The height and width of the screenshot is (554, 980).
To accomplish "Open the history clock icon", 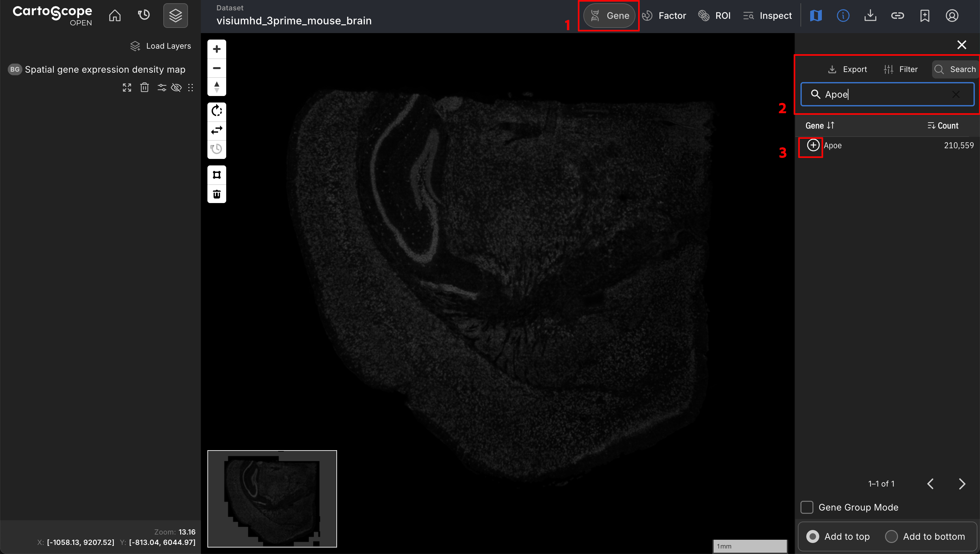I will click(144, 16).
